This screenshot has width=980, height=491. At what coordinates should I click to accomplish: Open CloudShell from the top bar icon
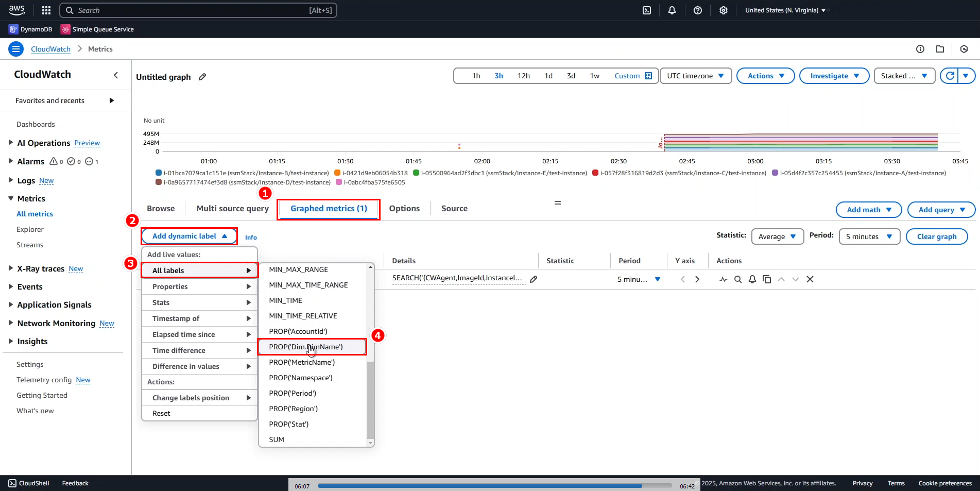(x=647, y=10)
